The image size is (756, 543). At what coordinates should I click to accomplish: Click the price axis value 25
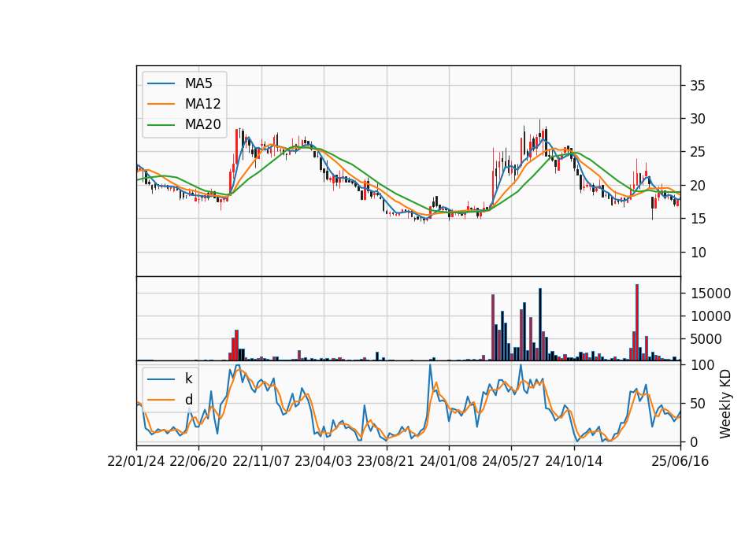click(698, 152)
